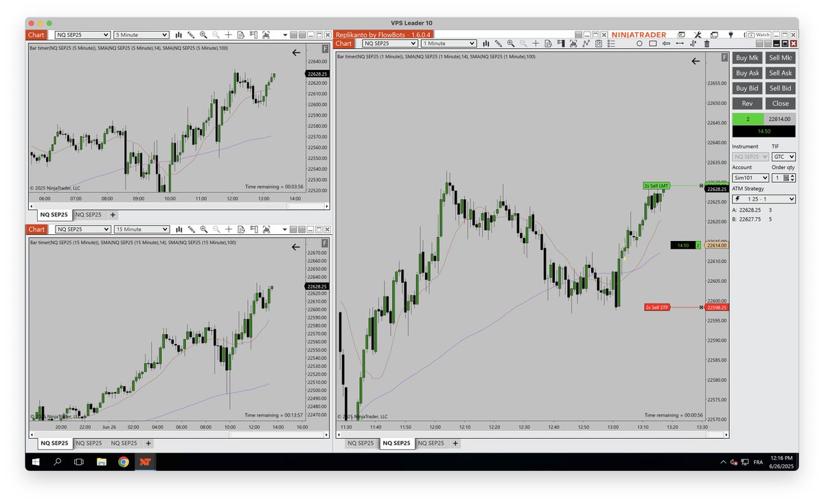This screenshot has height=504, width=824.
Task: Click Sell Ask button
Action: (x=780, y=73)
